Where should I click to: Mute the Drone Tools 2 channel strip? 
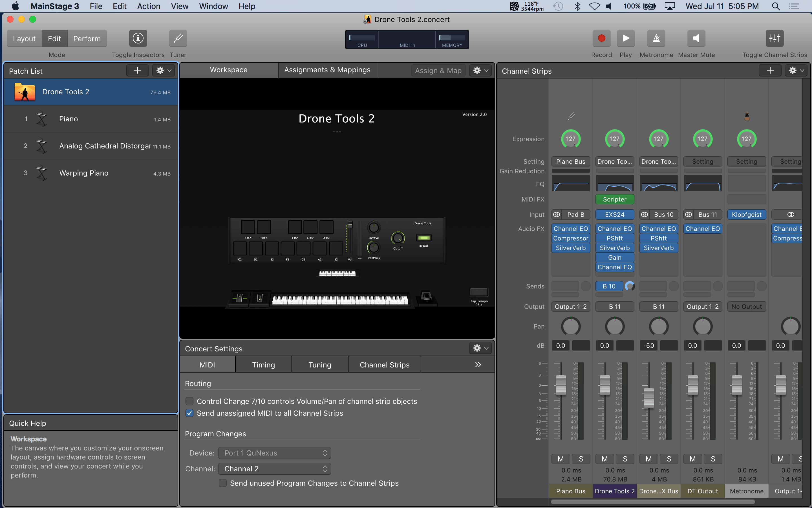[x=605, y=459]
